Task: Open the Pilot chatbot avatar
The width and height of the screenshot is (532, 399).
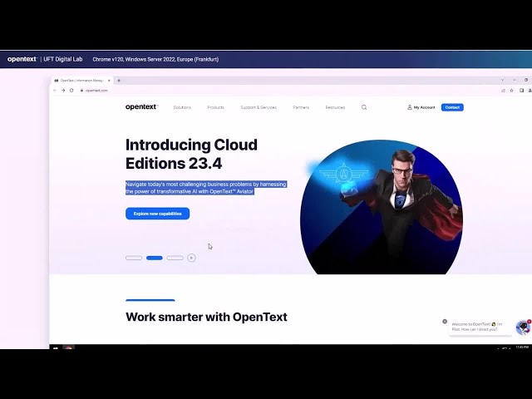Action: click(523, 328)
